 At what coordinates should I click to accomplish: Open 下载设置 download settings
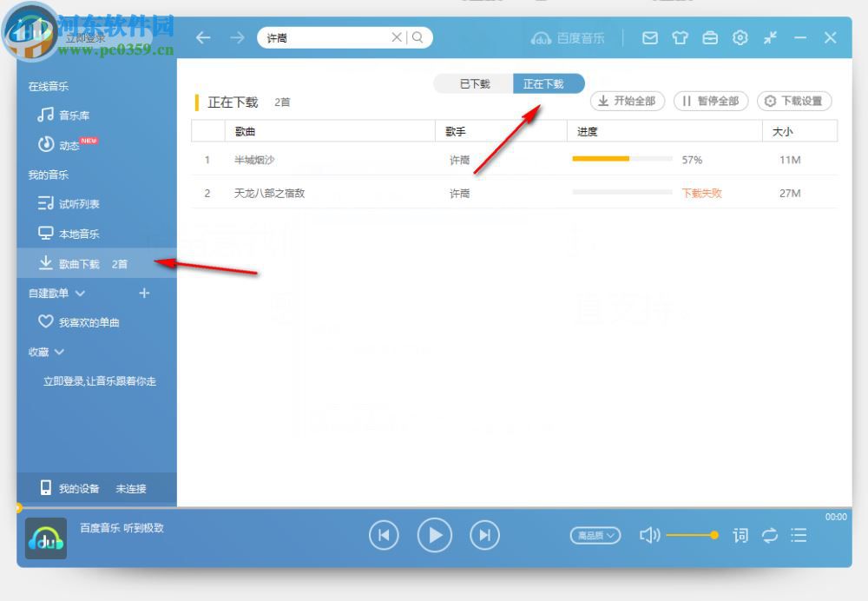(x=794, y=101)
